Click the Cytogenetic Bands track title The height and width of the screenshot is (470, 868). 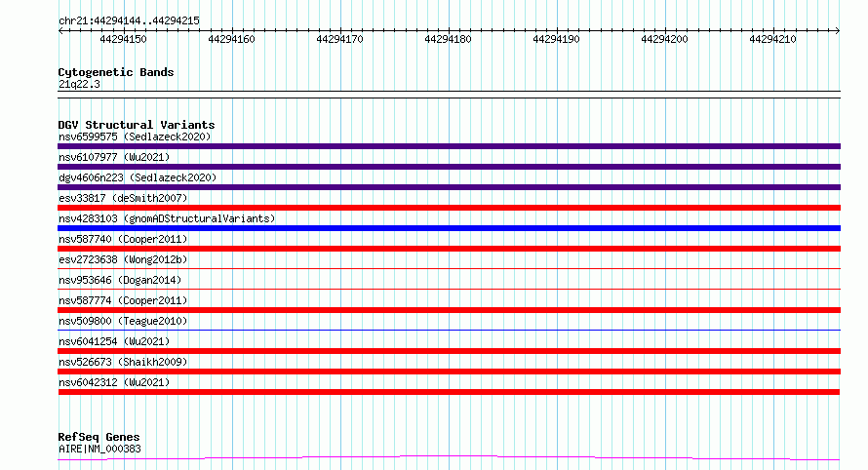tap(116, 72)
